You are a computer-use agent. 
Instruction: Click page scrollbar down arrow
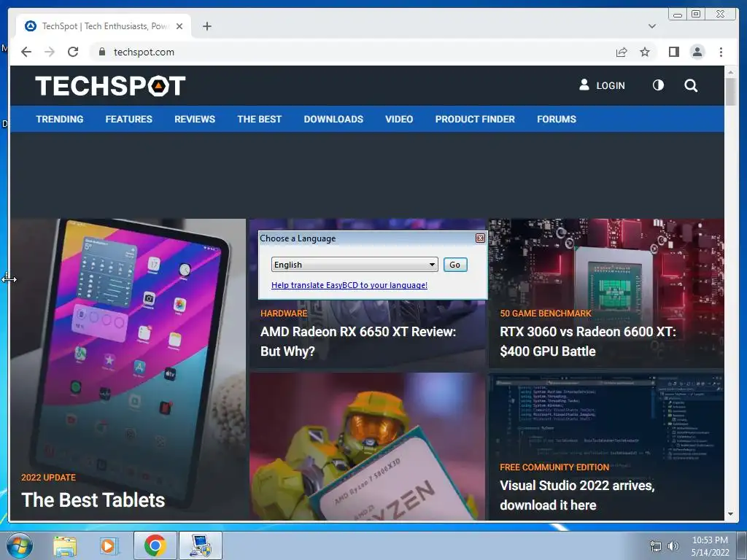pyautogui.click(x=730, y=514)
